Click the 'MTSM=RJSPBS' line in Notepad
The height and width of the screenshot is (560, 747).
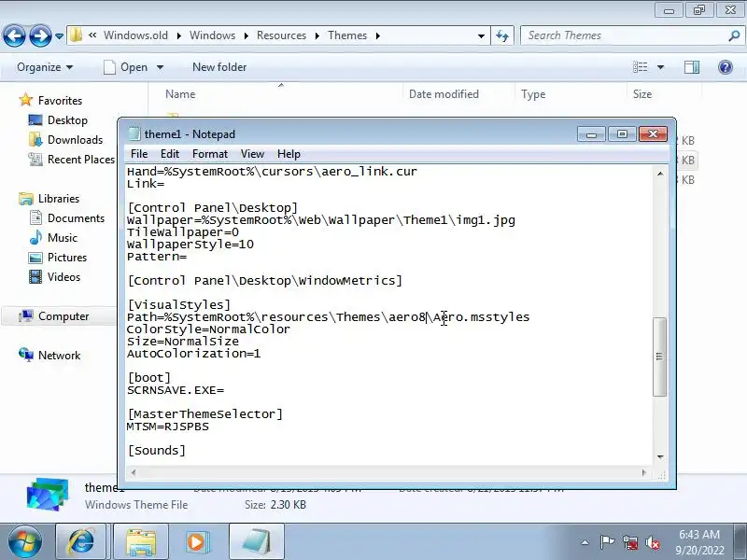point(168,427)
